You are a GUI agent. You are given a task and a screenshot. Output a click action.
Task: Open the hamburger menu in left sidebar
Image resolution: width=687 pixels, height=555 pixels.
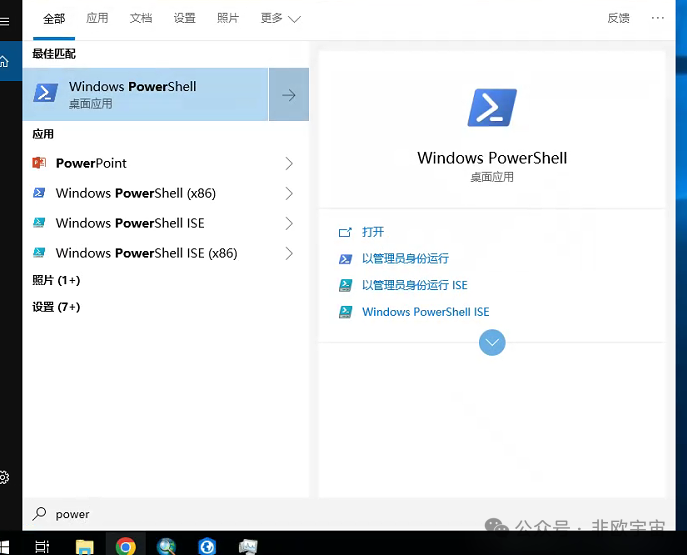(x=5, y=21)
